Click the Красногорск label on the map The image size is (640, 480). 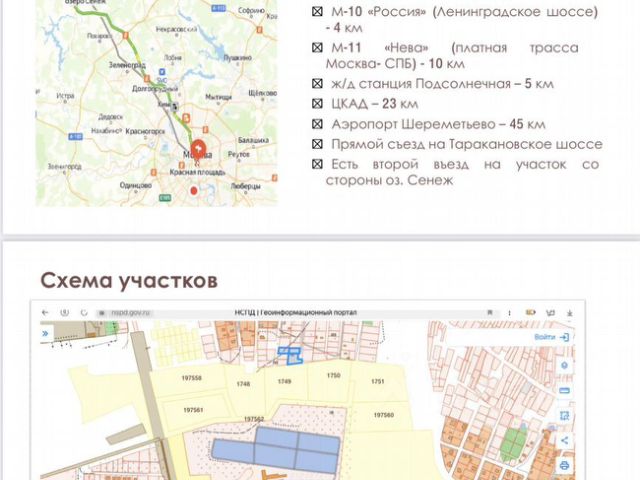[x=145, y=131]
